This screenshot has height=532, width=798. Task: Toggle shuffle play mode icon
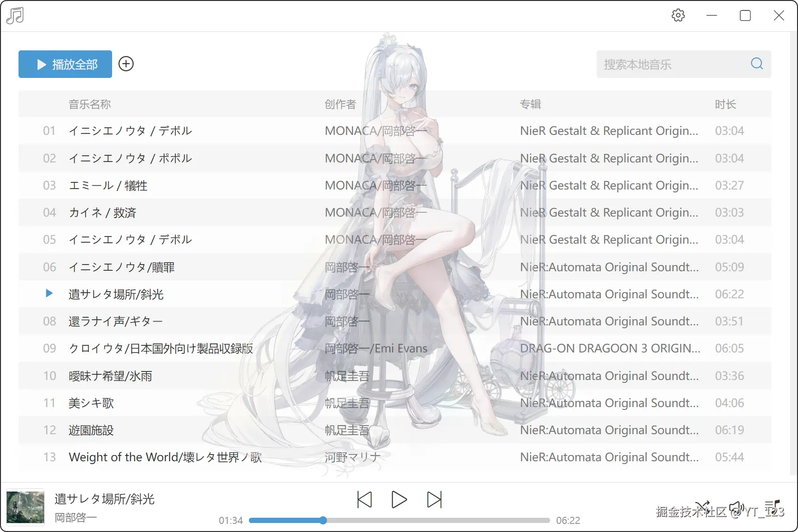pos(702,508)
